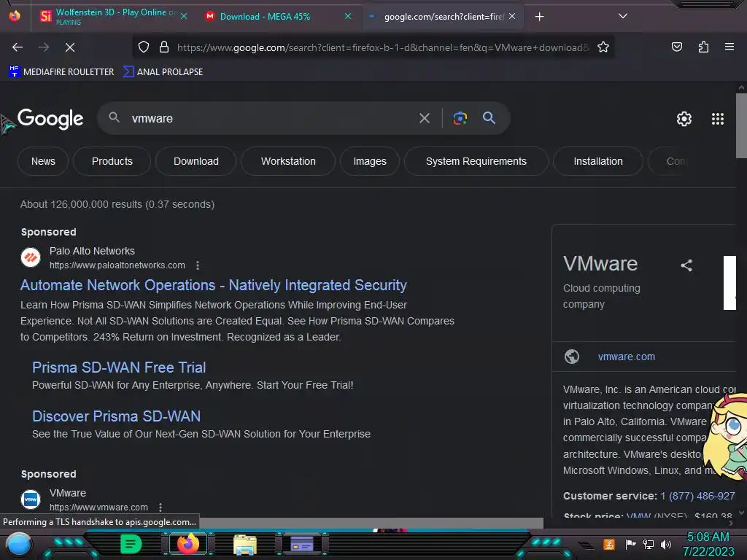Filter results by Workstation
Screen dimensions: 747x560
288,161
